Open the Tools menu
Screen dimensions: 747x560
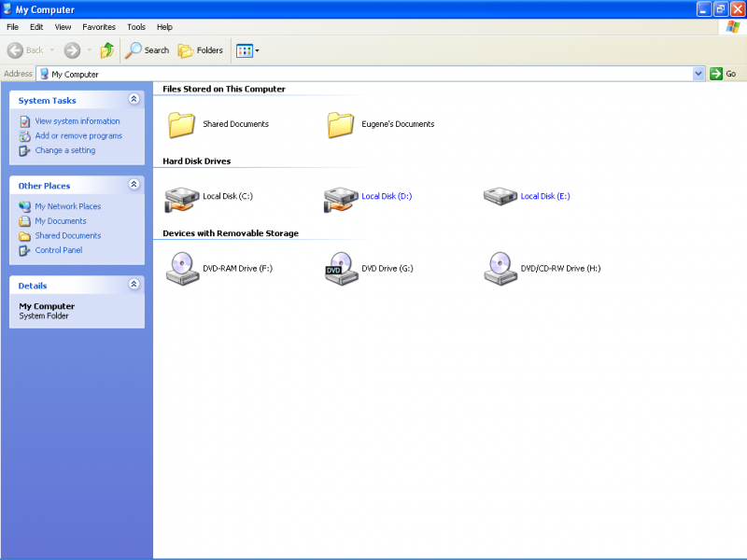tap(135, 27)
